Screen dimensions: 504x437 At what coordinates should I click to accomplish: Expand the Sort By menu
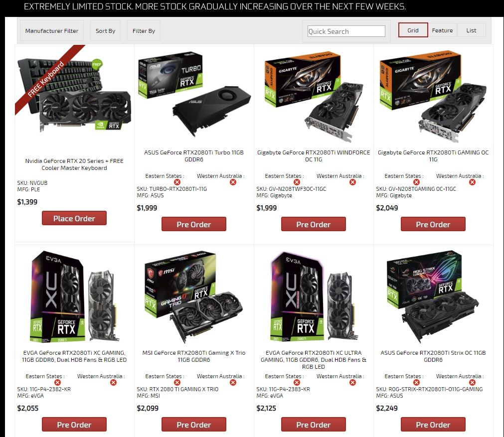pyautogui.click(x=105, y=30)
